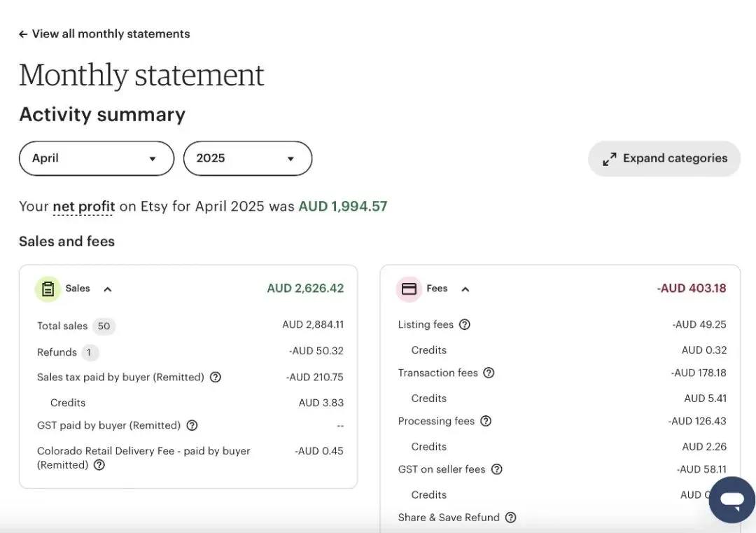Open the 2025 year dropdown
Viewport: 756px width, 533px height.
point(247,158)
